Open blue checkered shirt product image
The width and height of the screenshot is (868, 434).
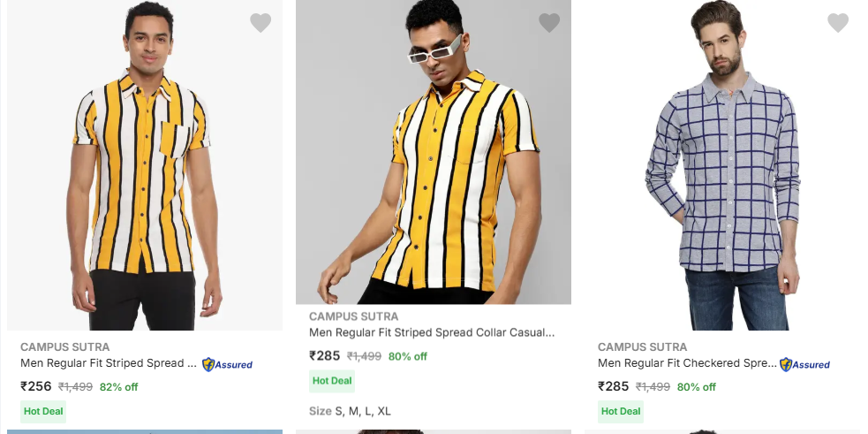(722, 168)
